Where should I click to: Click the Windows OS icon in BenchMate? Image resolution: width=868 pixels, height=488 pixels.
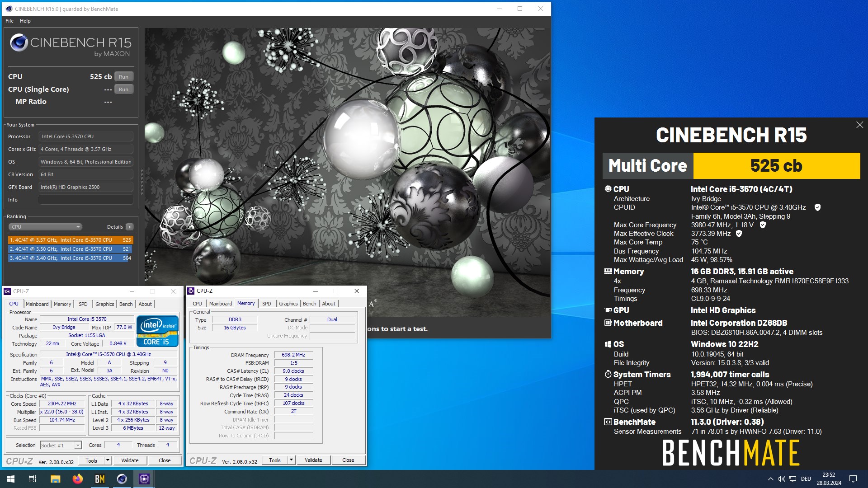[608, 344]
